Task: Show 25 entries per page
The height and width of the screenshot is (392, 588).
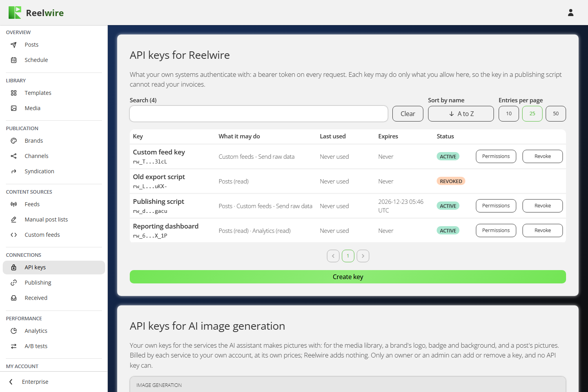Action: tap(532, 114)
